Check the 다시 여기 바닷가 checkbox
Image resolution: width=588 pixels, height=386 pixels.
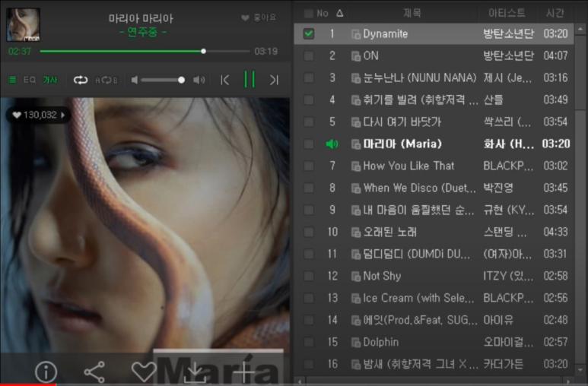point(309,122)
